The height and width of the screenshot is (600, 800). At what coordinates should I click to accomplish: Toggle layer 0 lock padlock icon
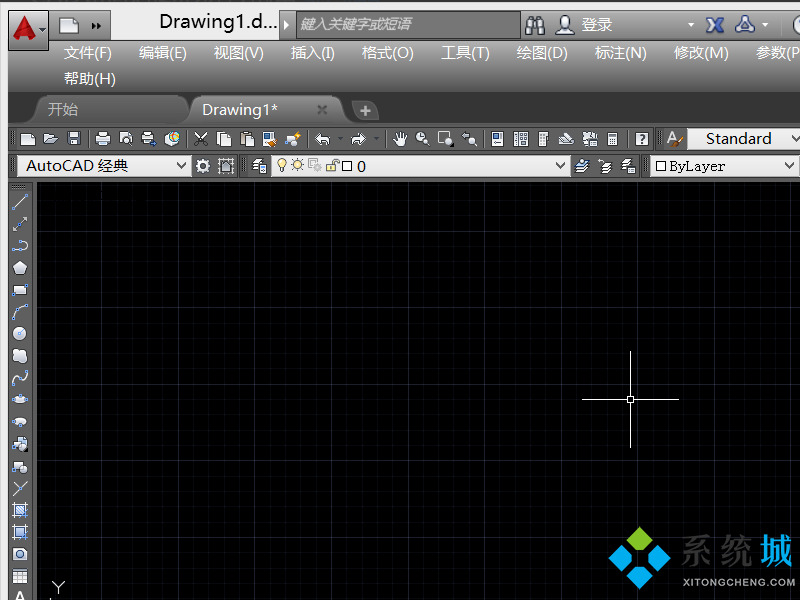[332, 166]
